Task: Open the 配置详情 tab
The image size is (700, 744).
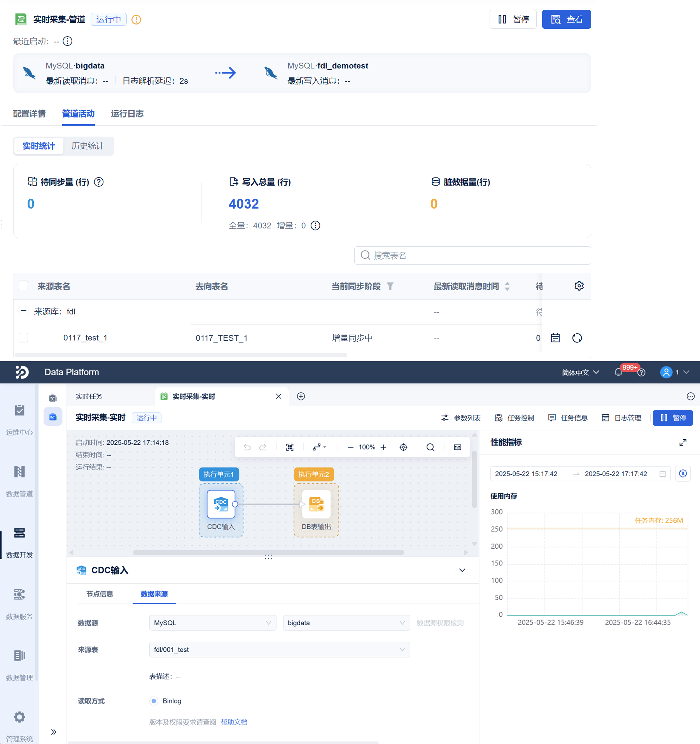Action: 30,114
